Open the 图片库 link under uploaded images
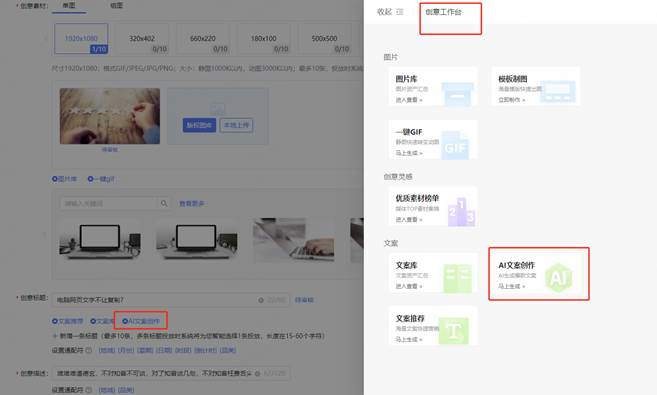The height and width of the screenshot is (395, 657). [x=65, y=179]
